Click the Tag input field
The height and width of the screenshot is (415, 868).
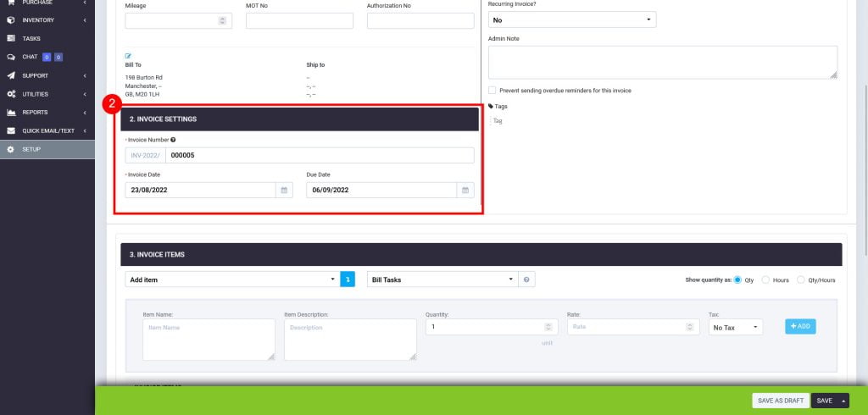click(498, 120)
